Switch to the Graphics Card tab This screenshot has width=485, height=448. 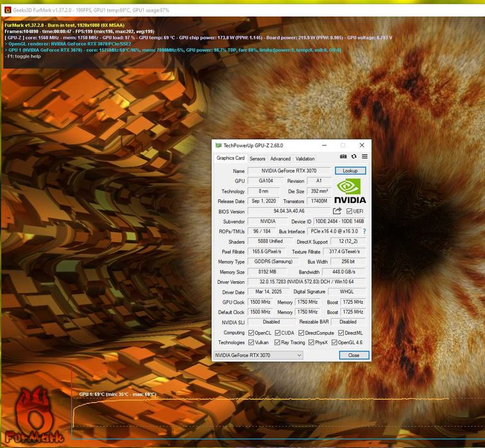pyautogui.click(x=230, y=158)
